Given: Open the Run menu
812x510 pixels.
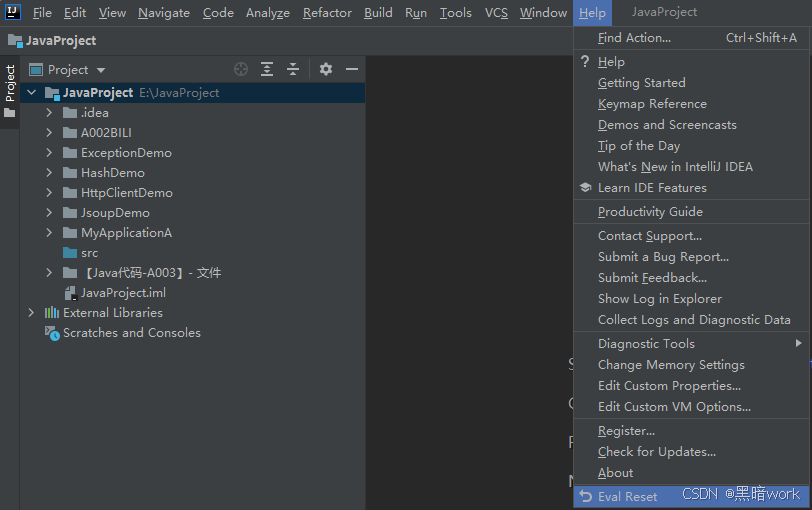Looking at the screenshot, I should (416, 12).
